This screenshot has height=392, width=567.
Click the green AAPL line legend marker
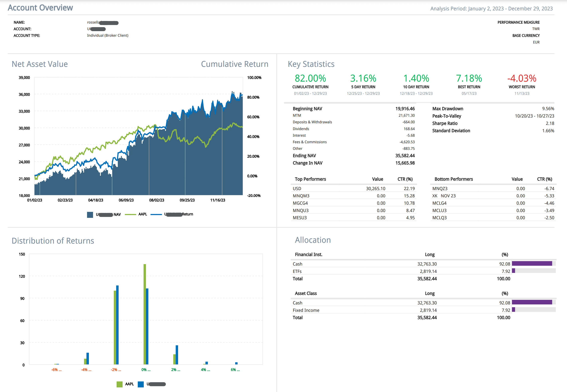pyautogui.click(x=130, y=214)
